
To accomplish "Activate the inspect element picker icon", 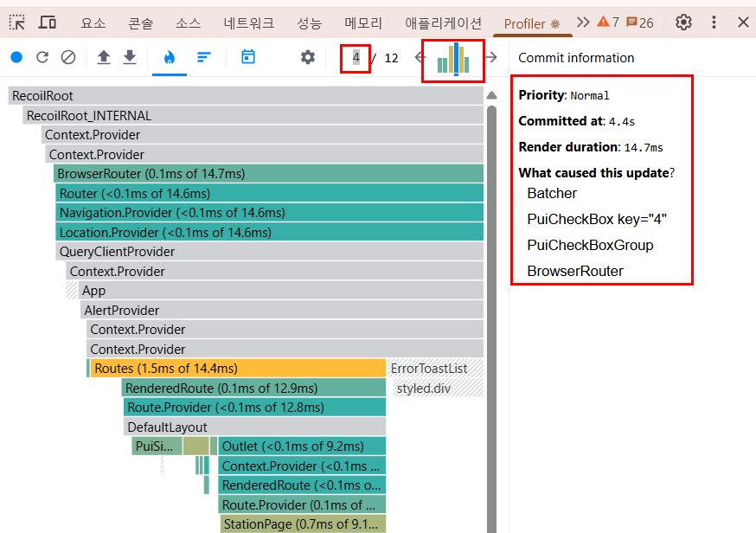I will (17, 22).
